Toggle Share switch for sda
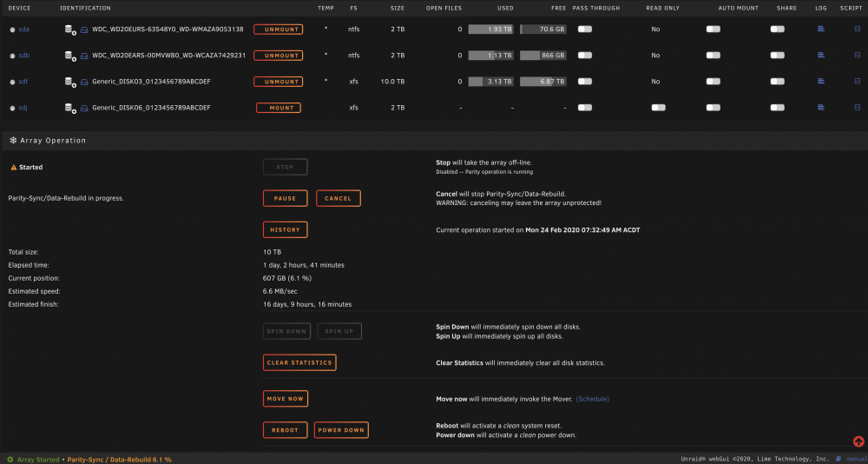Screen dimensions: 868x464 tap(777, 29)
